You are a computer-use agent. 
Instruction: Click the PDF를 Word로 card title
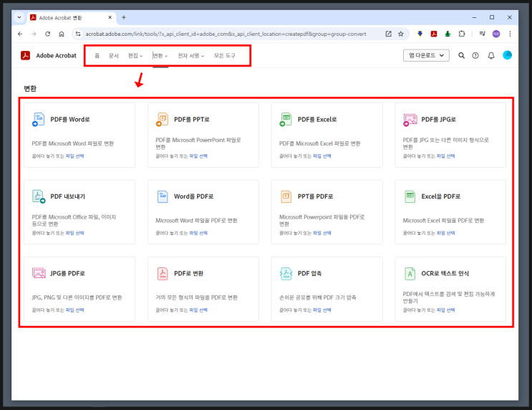pos(70,120)
